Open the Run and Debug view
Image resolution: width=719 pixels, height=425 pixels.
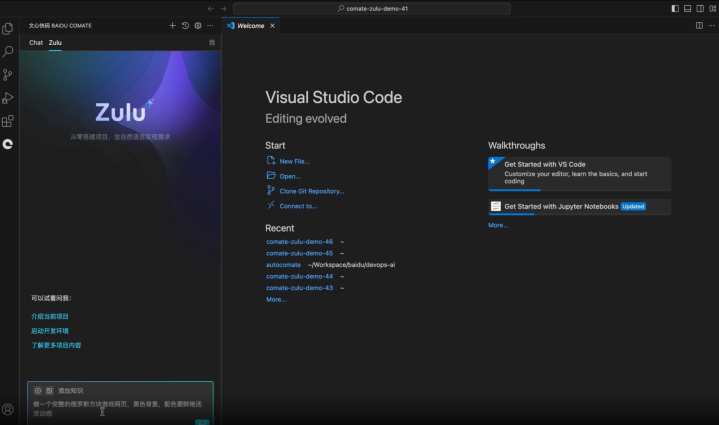click(x=8, y=98)
